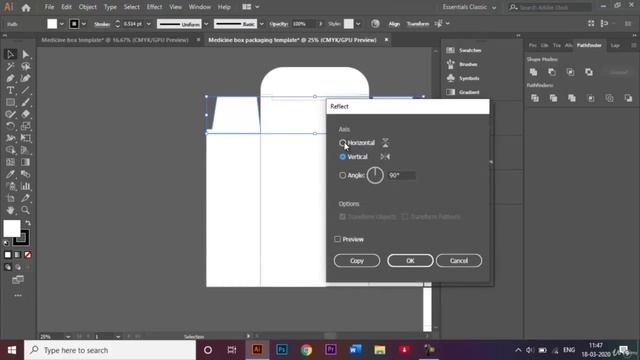
Task: Select the Free Transform tool
Action: 25,138
